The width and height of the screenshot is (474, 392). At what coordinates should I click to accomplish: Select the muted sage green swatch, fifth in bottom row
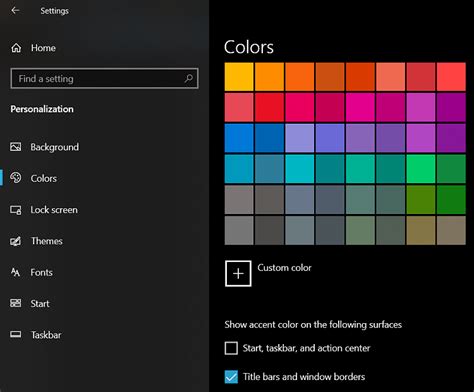click(x=360, y=230)
